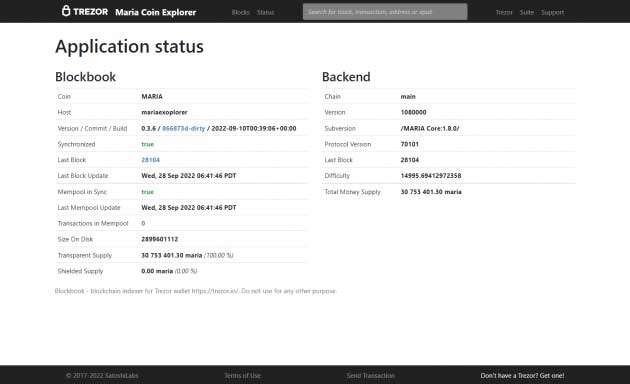Screen dimensions: 630x384
Task: Select coin value MARIA
Action: [152, 96]
